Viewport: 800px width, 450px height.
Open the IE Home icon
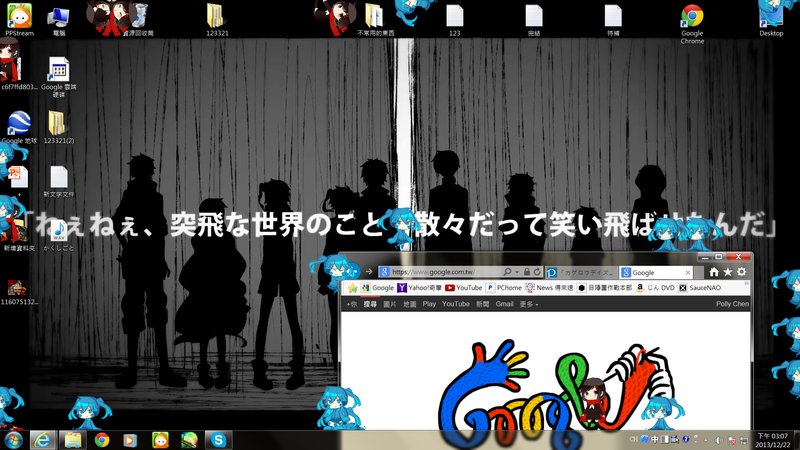pos(713,272)
